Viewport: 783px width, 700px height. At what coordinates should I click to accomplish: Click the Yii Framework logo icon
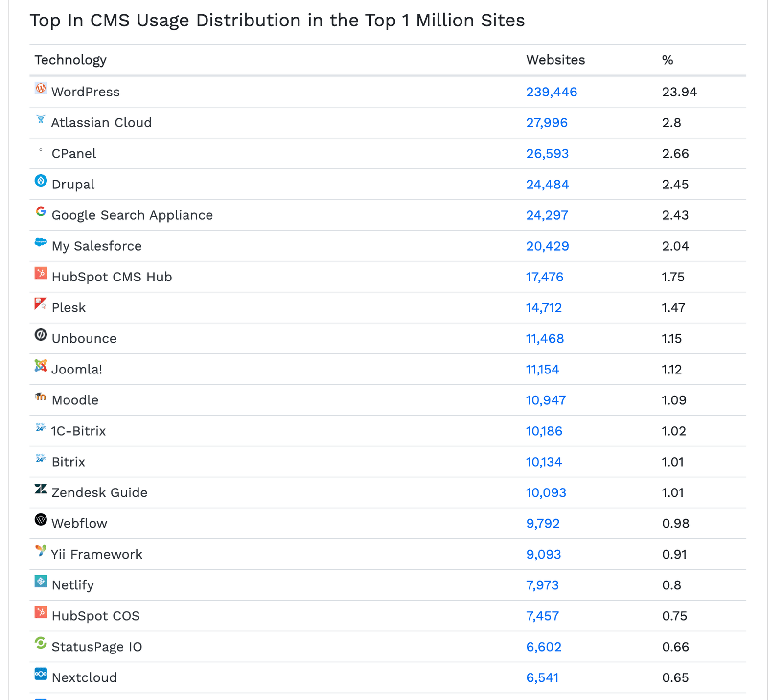(41, 551)
